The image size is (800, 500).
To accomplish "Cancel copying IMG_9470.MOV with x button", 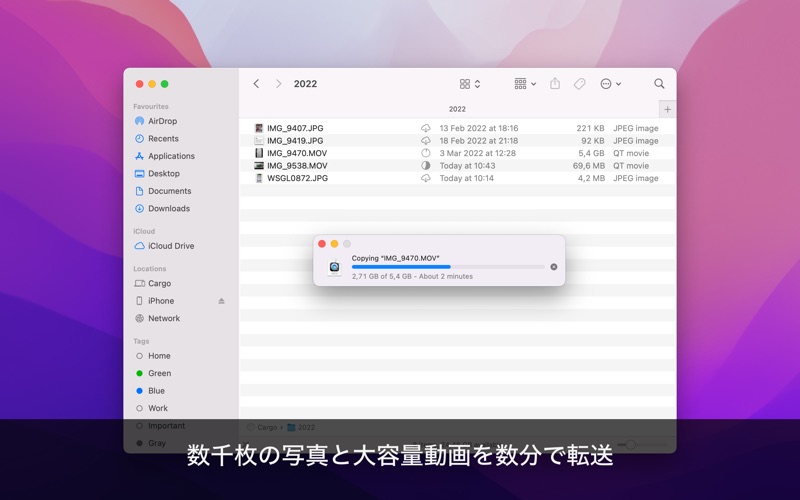I will 554,267.
